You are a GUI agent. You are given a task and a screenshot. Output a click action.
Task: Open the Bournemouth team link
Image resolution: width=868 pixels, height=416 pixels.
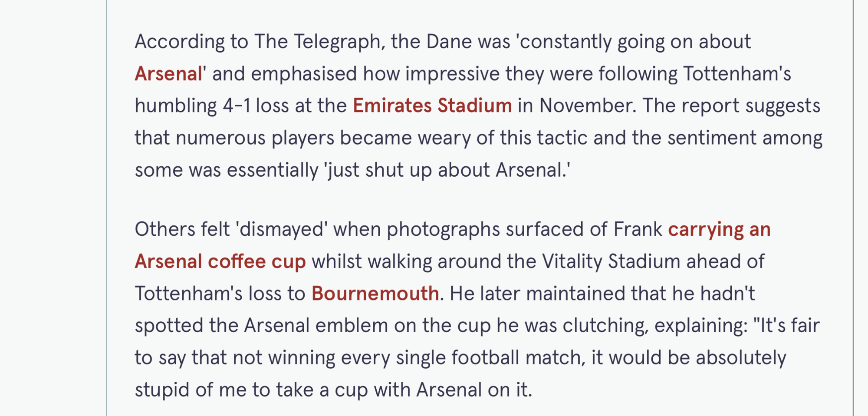(x=375, y=294)
